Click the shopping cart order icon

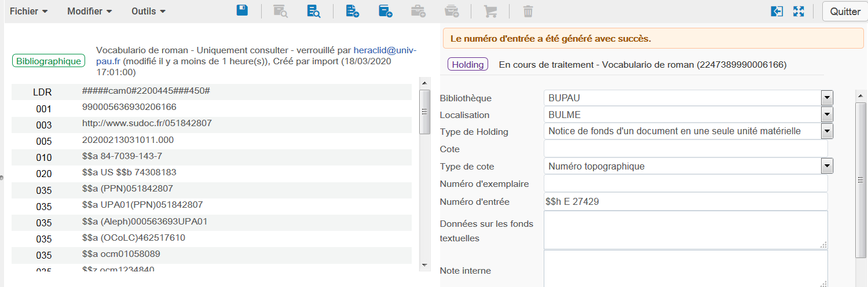(x=490, y=11)
